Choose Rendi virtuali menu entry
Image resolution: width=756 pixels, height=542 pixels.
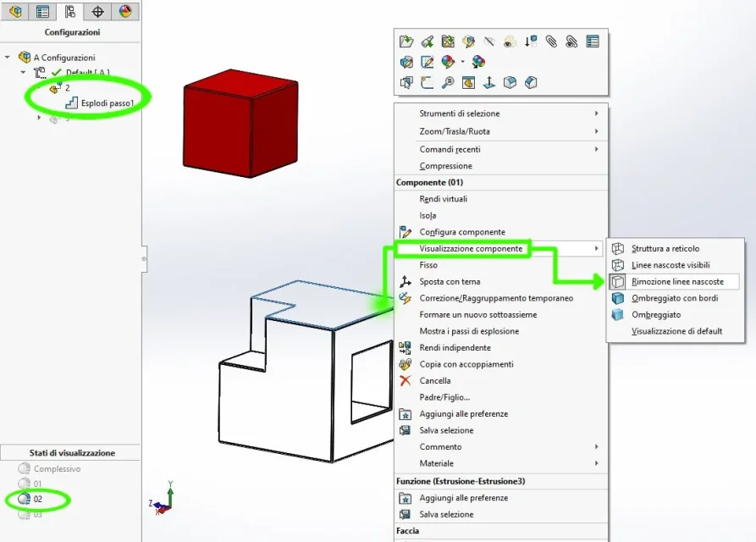(501, 199)
